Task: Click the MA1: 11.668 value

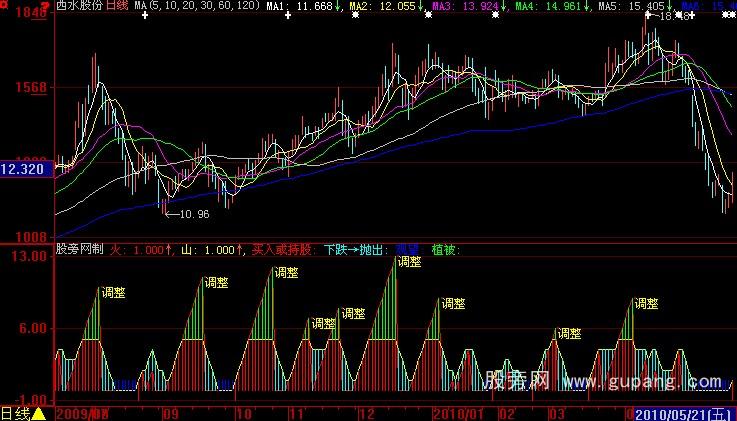Action: [299, 6]
